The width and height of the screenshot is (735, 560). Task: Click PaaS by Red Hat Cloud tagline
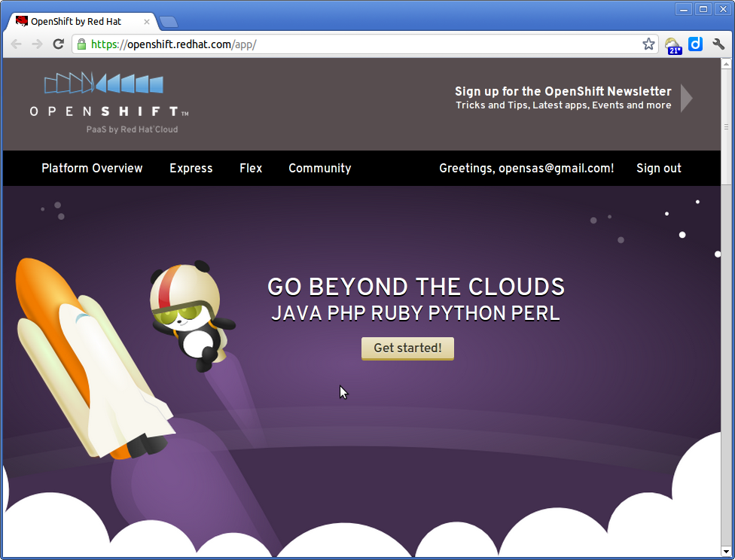tap(132, 129)
